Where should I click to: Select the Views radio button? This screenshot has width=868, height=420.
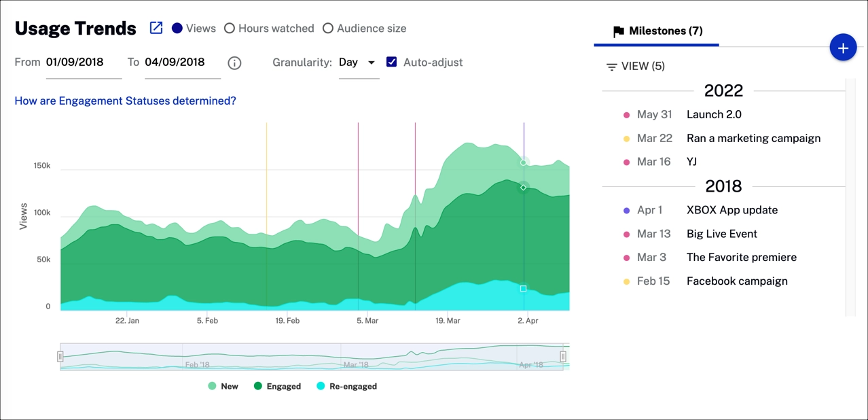click(177, 29)
